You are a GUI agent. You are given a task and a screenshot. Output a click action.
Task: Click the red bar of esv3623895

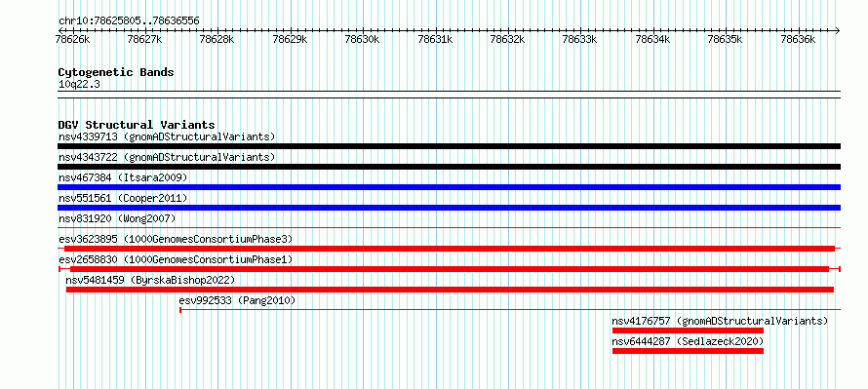click(x=450, y=249)
